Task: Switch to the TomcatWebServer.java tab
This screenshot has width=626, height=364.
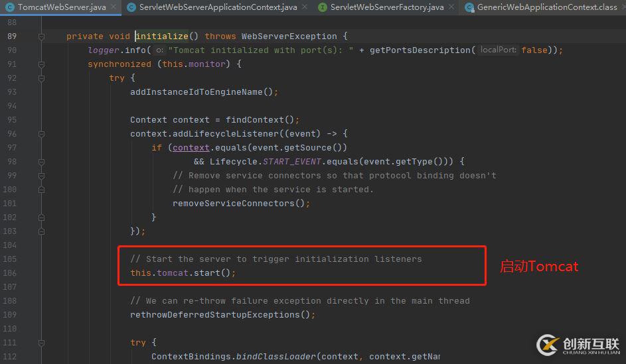Action: pos(62,7)
